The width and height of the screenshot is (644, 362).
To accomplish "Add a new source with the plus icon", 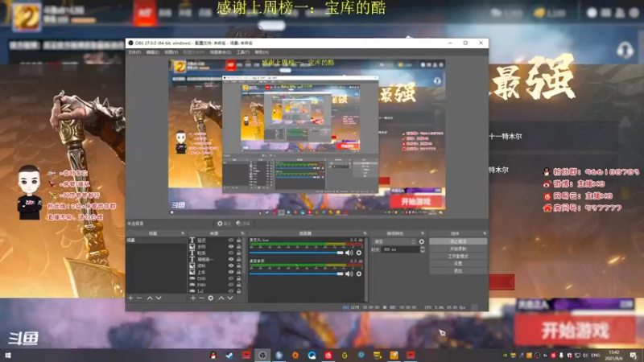I will tap(192, 298).
